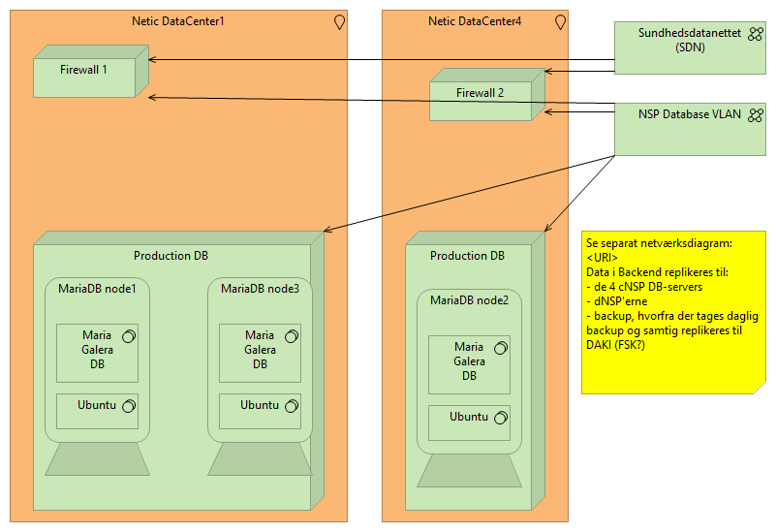776x532 pixels.
Task: Click the location pin icon on Netic DataCenter1
Action: point(339,22)
